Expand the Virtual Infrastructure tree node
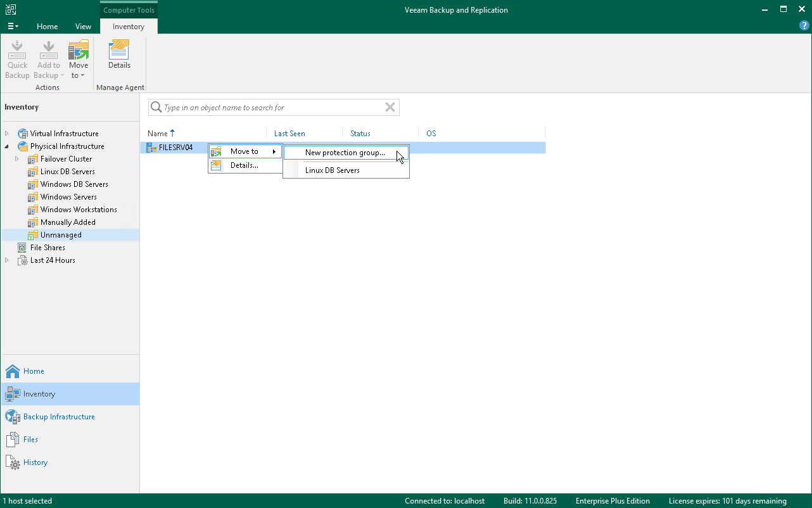Viewport: 812px width, 508px height. click(x=7, y=134)
